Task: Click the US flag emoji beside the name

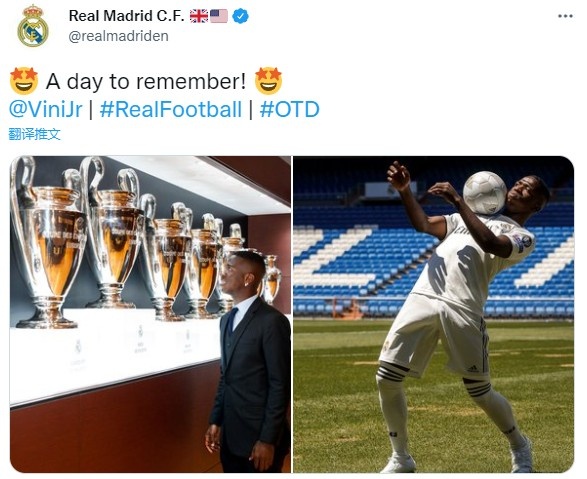Action: (219, 16)
